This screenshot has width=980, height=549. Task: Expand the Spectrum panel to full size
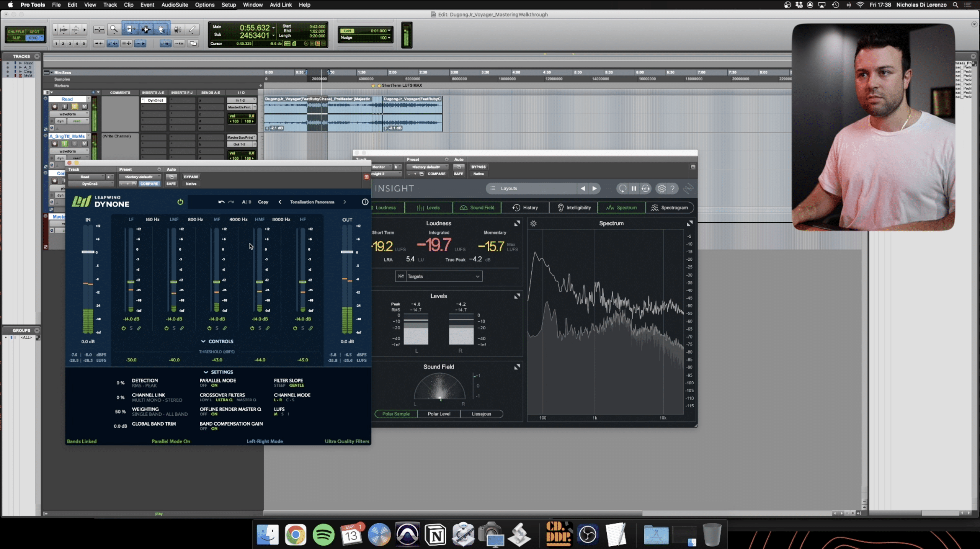tap(689, 223)
